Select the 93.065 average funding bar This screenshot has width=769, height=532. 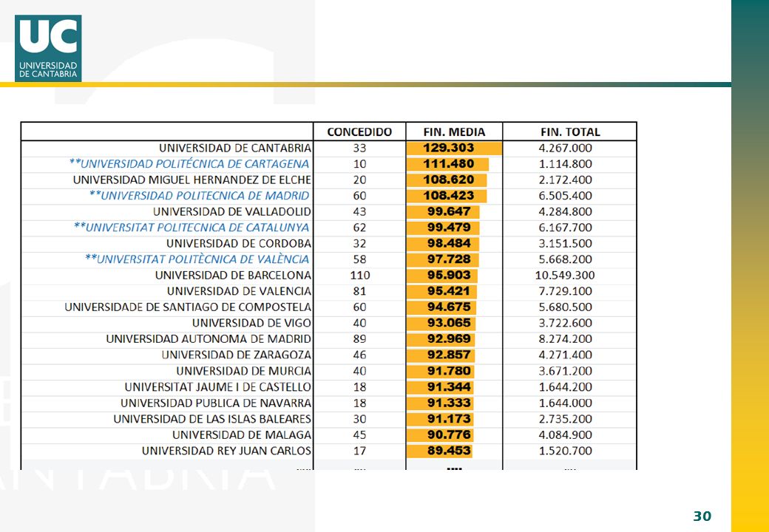(441, 323)
